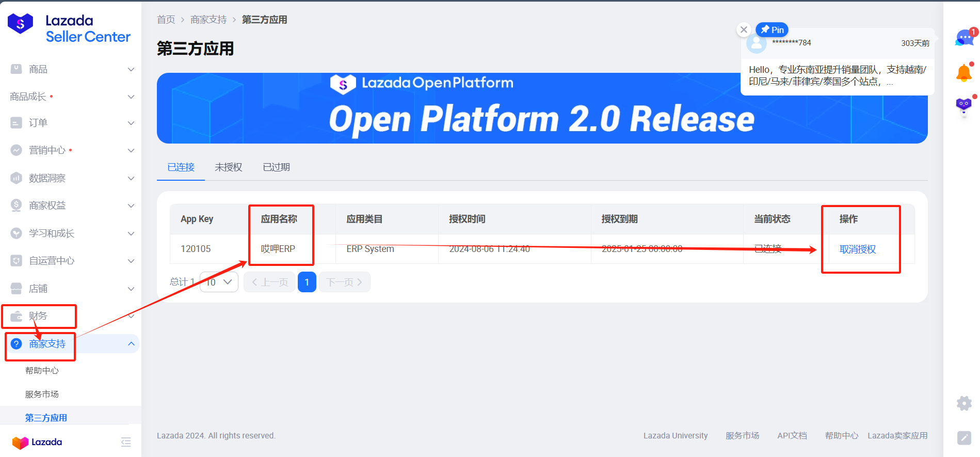Click the 自运营中心 sidebar icon
Screen dimensions: 980x457
pos(17,261)
